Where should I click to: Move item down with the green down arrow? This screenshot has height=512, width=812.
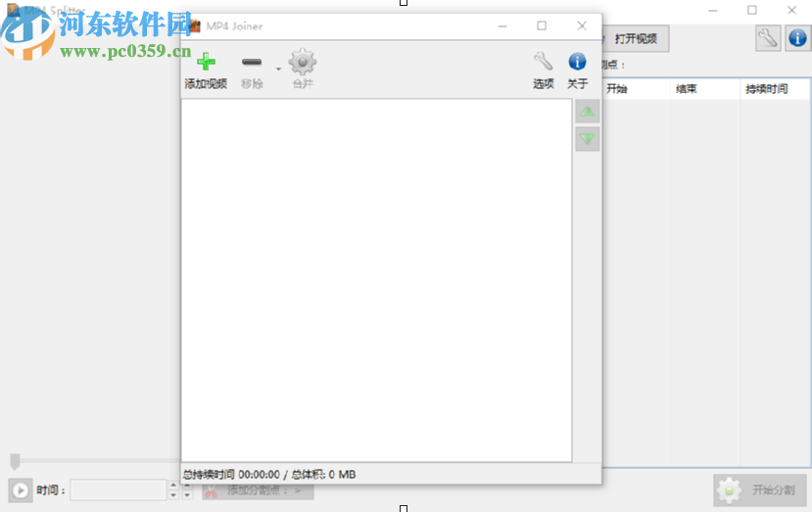click(588, 139)
